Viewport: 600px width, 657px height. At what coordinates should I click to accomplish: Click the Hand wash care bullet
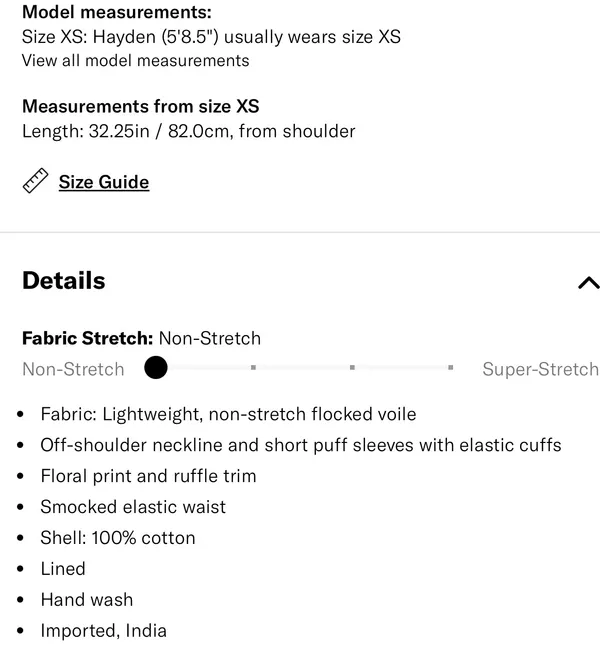(x=87, y=600)
